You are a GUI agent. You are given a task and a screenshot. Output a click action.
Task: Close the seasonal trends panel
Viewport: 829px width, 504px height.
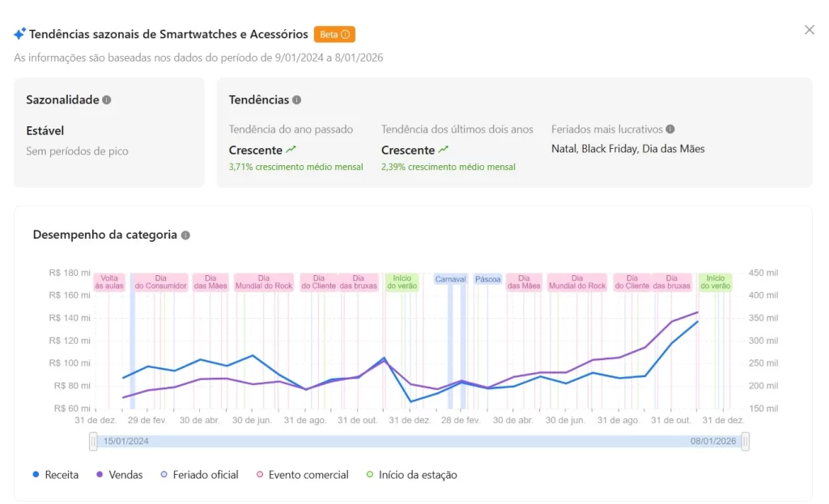point(810,30)
